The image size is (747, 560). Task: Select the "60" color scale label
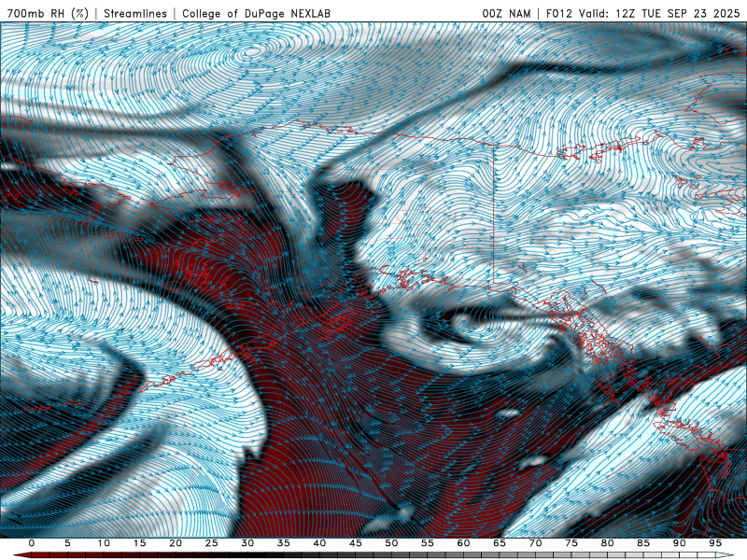(463, 543)
